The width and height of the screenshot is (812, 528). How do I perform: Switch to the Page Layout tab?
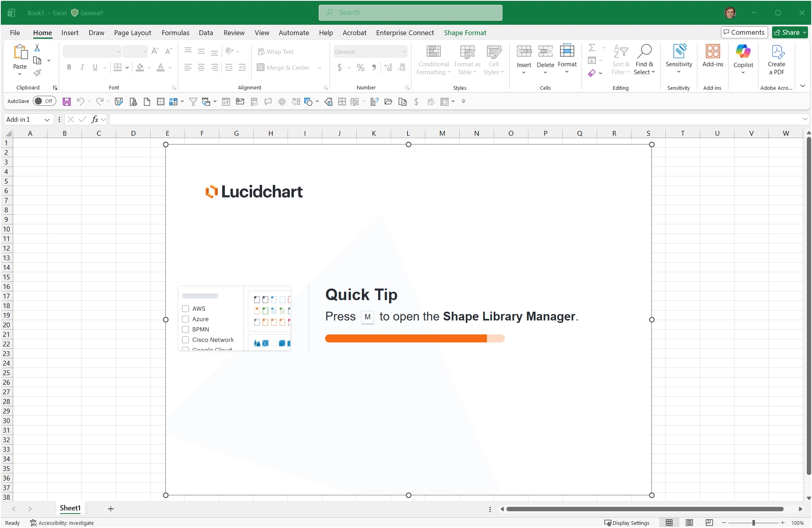[132, 33]
